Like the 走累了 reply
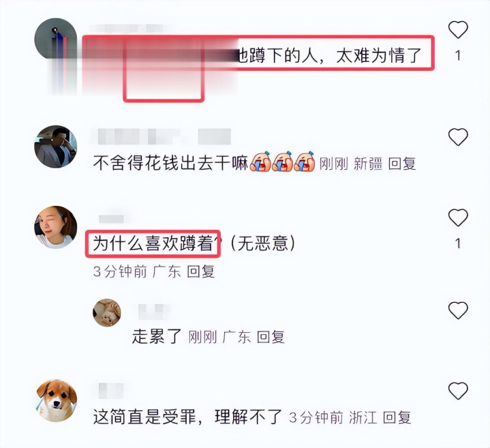This screenshot has height=448, width=490. [x=458, y=310]
